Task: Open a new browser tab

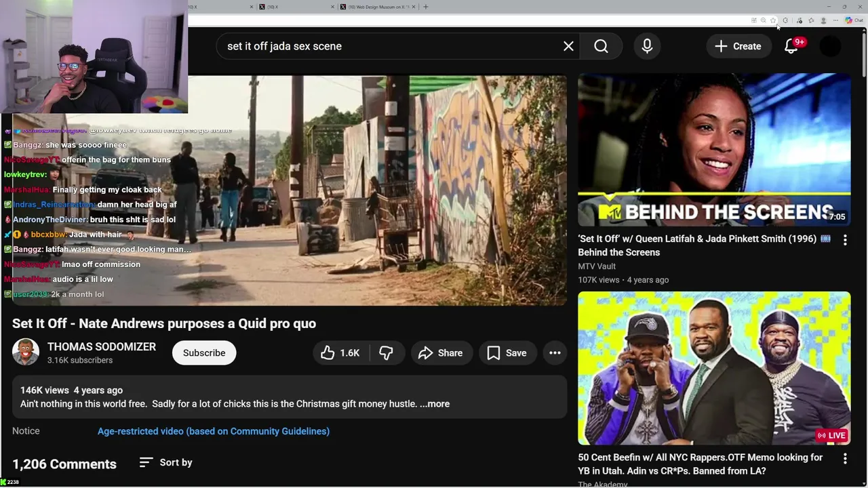Action: click(x=426, y=7)
